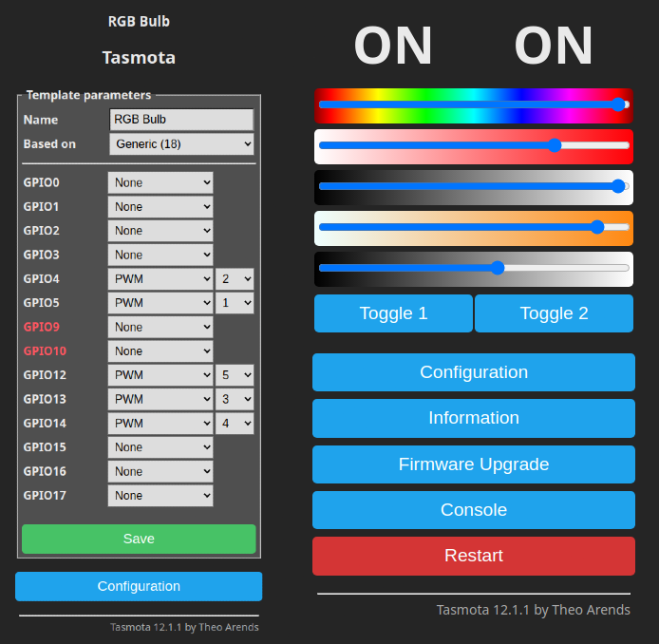Click the template Name input field

181,120
